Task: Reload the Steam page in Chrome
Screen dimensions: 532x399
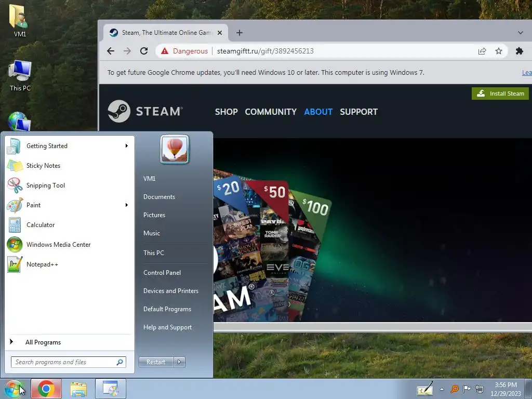Action: (x=144, y=51)
